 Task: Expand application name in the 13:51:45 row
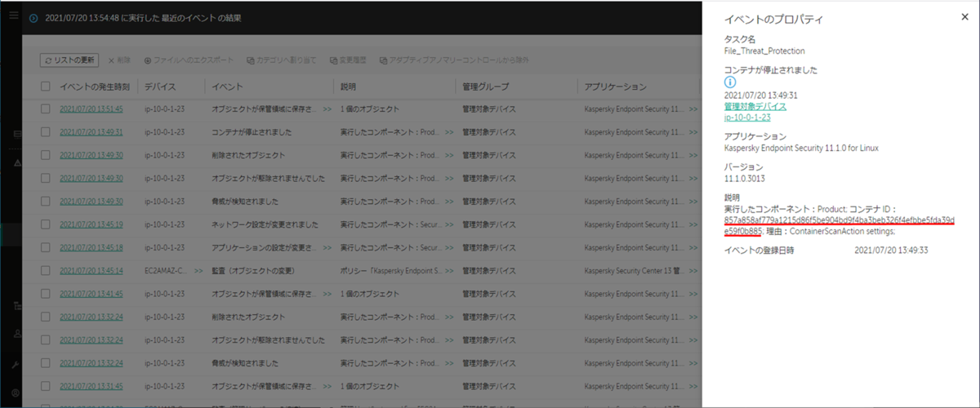[693, 109]
